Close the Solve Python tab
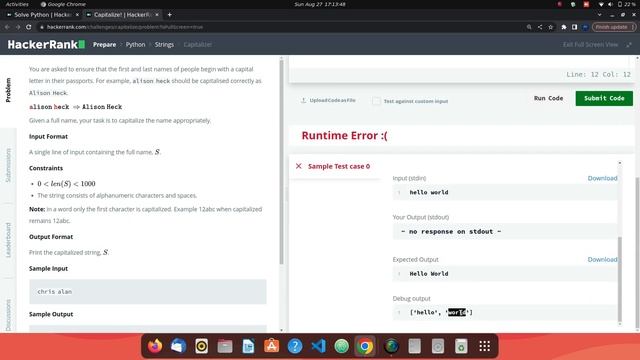The width and height of the screenshot is (640, 360). [x=77, y=15]
